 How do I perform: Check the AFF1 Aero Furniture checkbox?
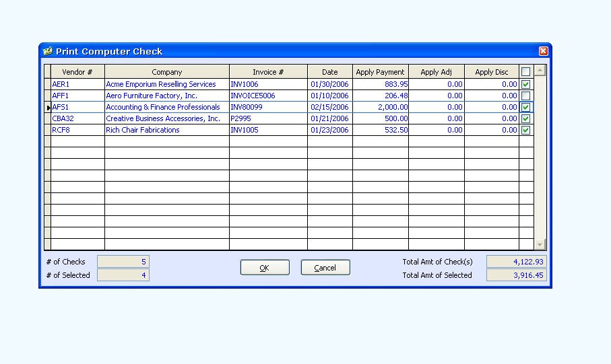pos(525,96)
